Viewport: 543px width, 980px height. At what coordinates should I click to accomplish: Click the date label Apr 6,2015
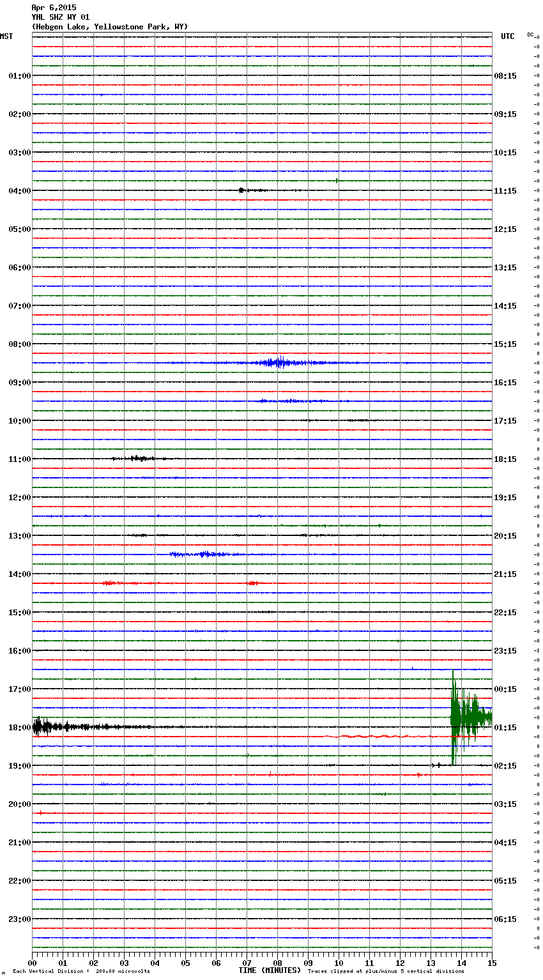pyautogui.click(x=54, y=8)
